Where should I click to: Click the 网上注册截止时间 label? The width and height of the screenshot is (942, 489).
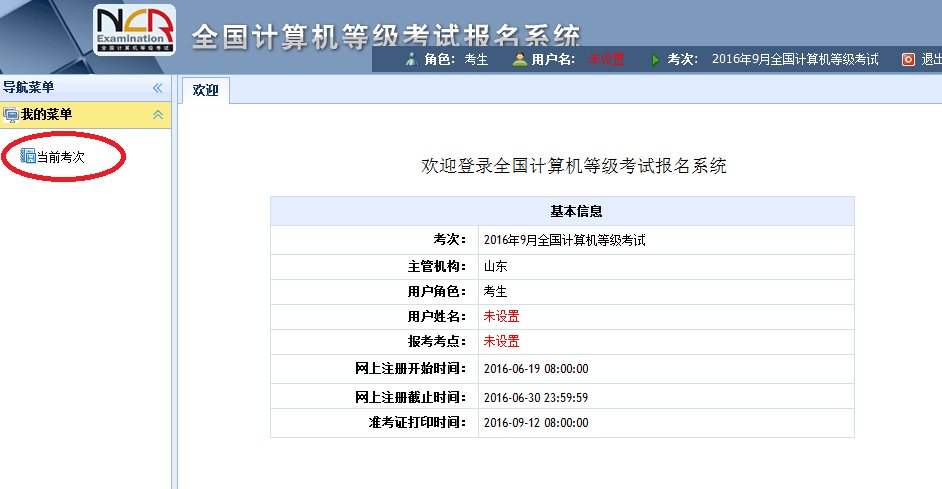click(410, 397)
